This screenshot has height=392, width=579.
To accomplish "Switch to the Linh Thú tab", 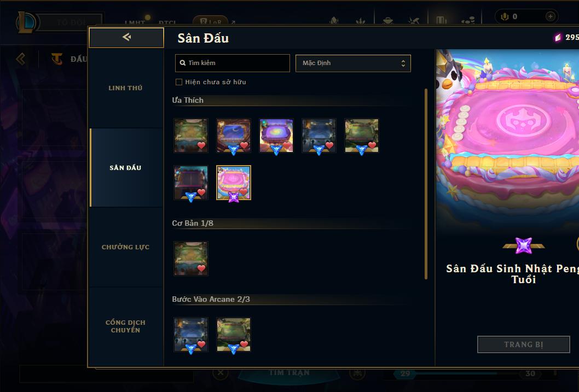I will pos(125,88).
